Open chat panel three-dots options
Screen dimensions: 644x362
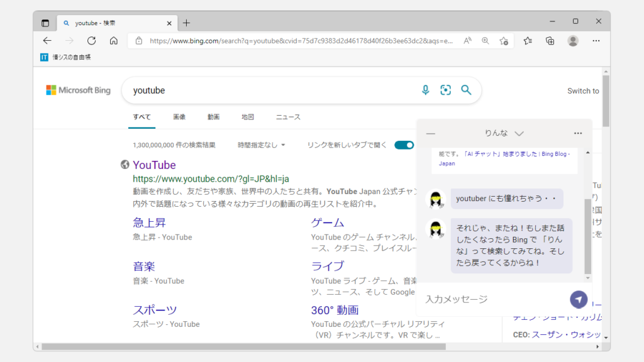pos(578,133)
